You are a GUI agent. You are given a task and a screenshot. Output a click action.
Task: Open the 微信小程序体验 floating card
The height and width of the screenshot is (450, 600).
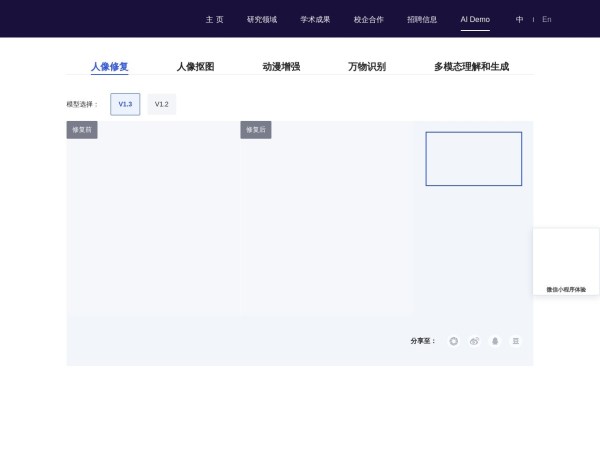point(566,262)
